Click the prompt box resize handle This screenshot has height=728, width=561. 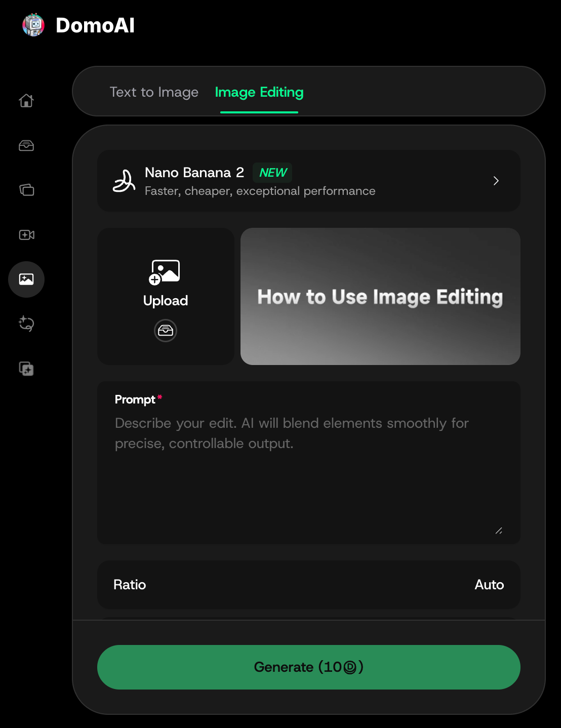pos(499,531)
